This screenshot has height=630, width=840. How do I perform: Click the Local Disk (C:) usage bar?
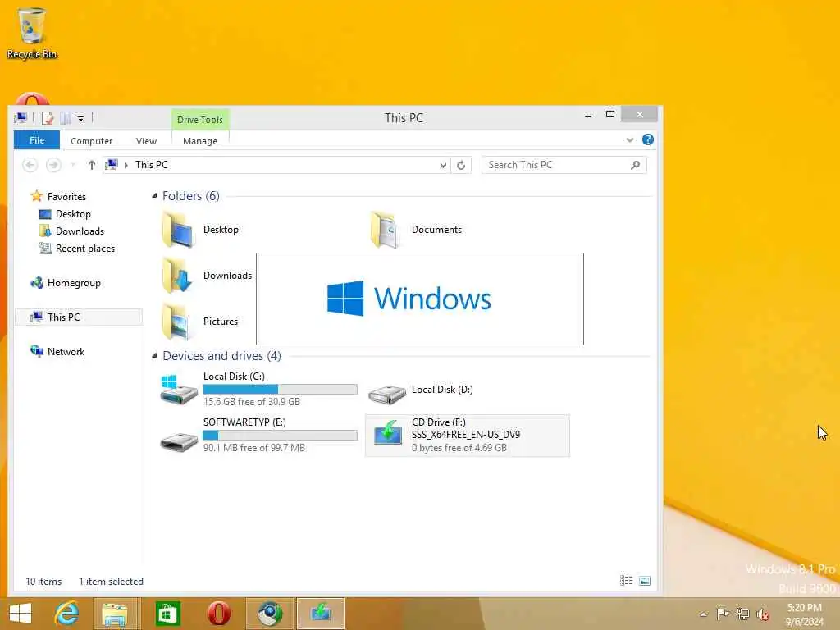coord(281,389)
